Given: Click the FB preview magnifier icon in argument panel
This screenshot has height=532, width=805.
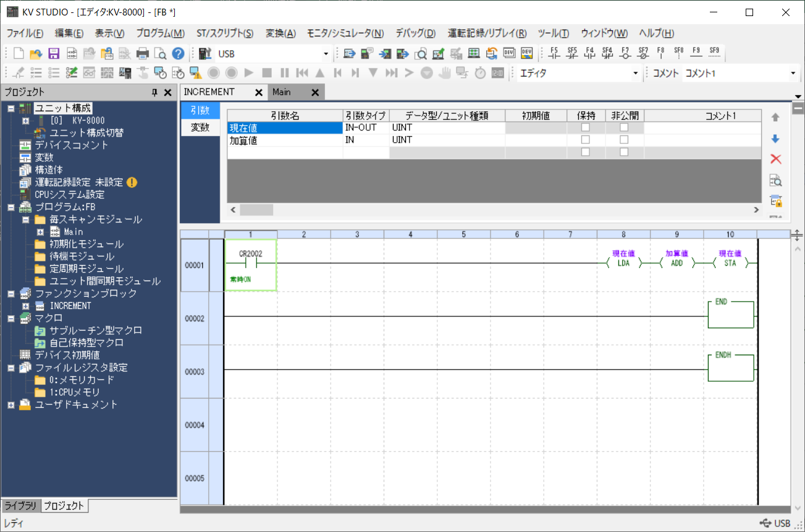Looking at the screenshot, I should click(x=775, y=180).
